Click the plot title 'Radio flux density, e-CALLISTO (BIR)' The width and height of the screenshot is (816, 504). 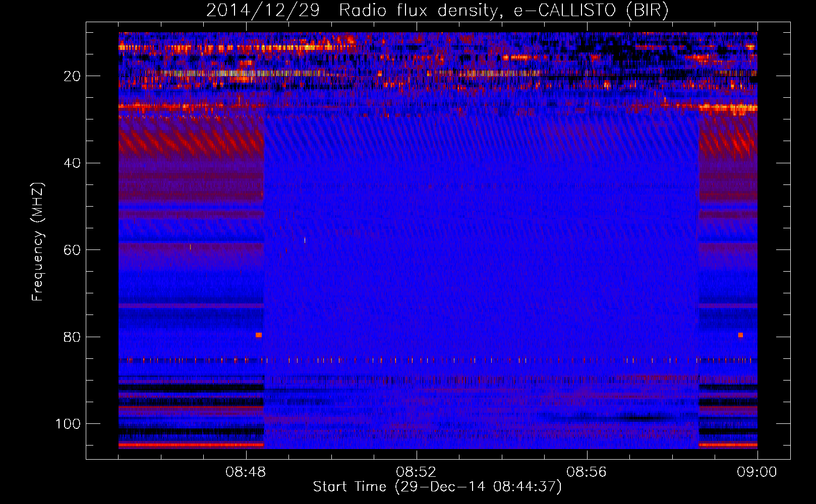tap(503, 11)
